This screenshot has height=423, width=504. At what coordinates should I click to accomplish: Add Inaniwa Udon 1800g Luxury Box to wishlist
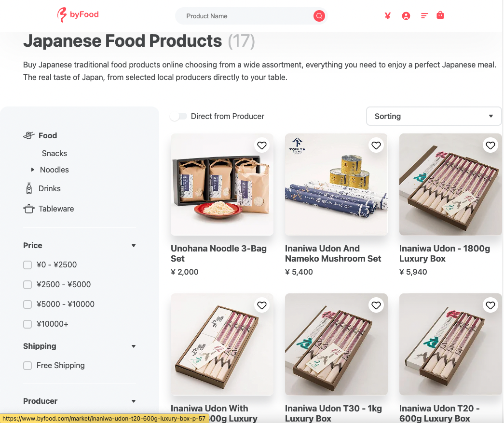(x=490, y=145)
